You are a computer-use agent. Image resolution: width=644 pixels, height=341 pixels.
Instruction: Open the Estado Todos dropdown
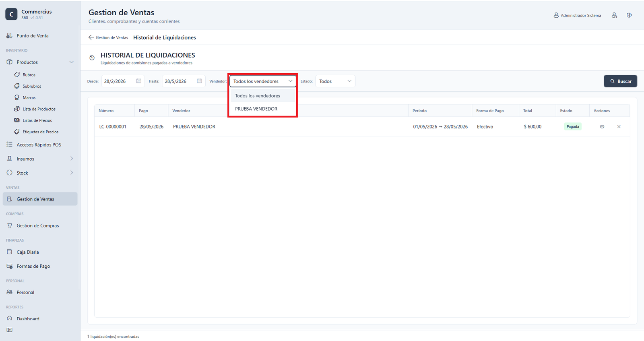tap(335, 81)
